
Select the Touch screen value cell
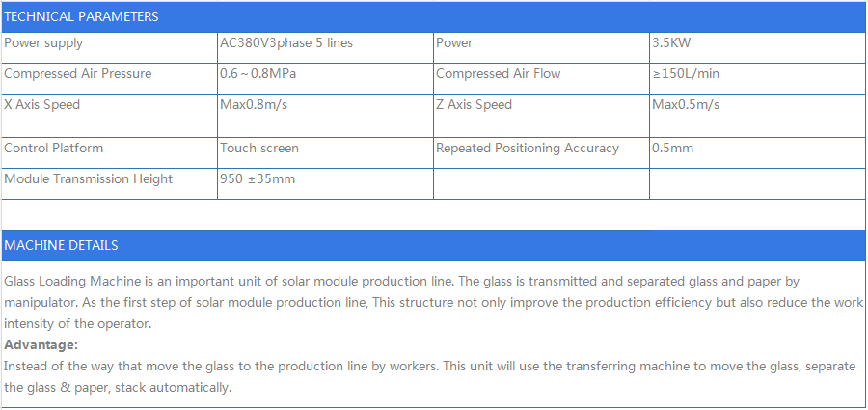[x=326, y=153]
